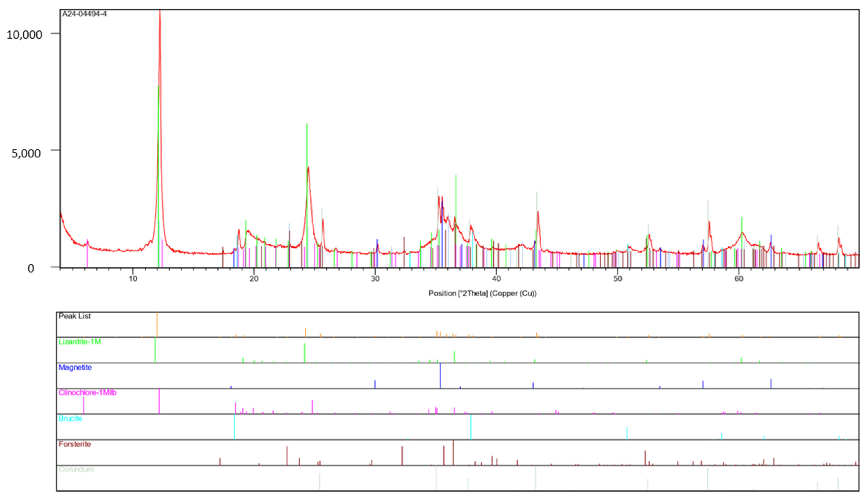Click the tall green Lizardite line near 24 degrees

pyautogui.click(x=307, y=144)
